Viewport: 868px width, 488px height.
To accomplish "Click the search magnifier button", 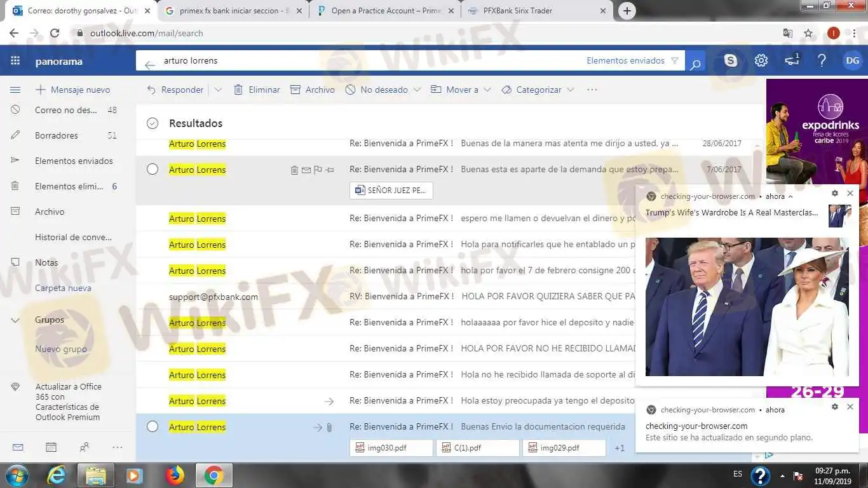I will 695,63.
